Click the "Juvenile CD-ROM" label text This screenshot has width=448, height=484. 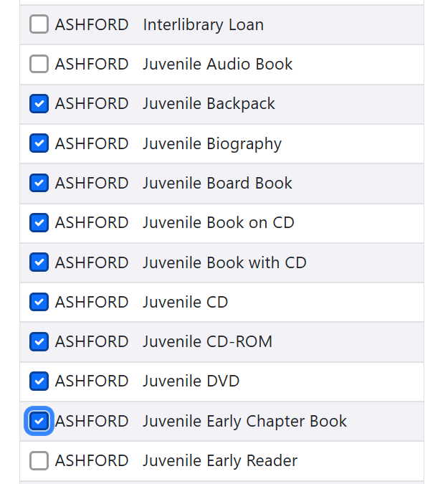(x=207, y=341)
